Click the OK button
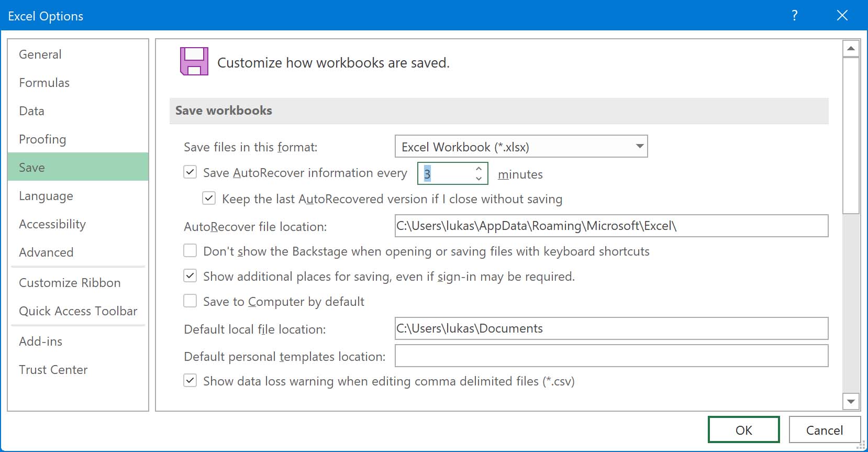868x452 pixels. (743, 430)
